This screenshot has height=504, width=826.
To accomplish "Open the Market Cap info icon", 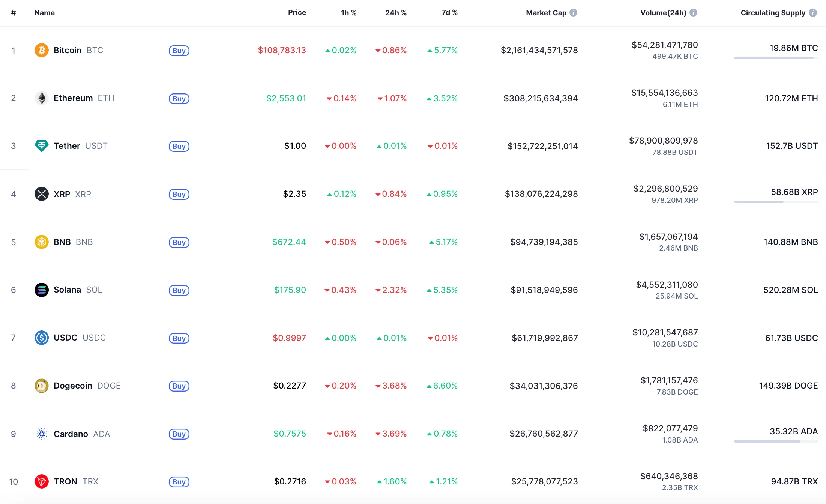I will point(573,13).
